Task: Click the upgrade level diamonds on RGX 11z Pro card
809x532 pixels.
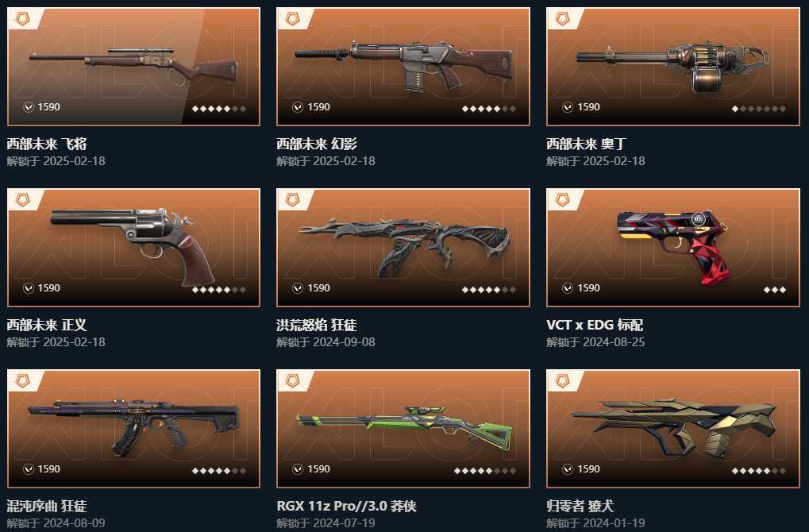Action: [485, 471]
